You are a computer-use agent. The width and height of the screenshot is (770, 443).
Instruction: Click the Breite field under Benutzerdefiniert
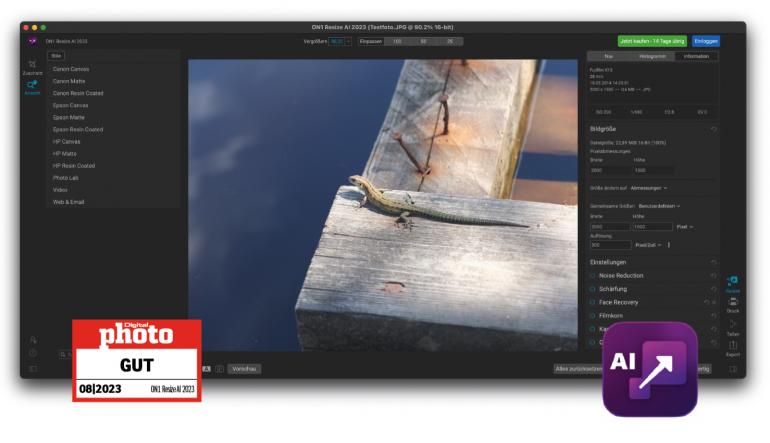pyautogui.click(x=609, y=227)
